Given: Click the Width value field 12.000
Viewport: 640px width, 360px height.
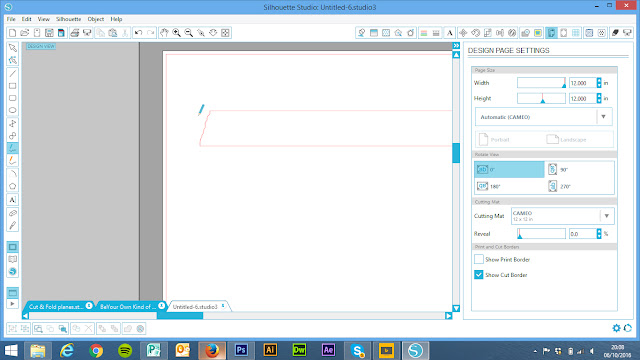Looking at the screenshot, I should coord(582,83).
